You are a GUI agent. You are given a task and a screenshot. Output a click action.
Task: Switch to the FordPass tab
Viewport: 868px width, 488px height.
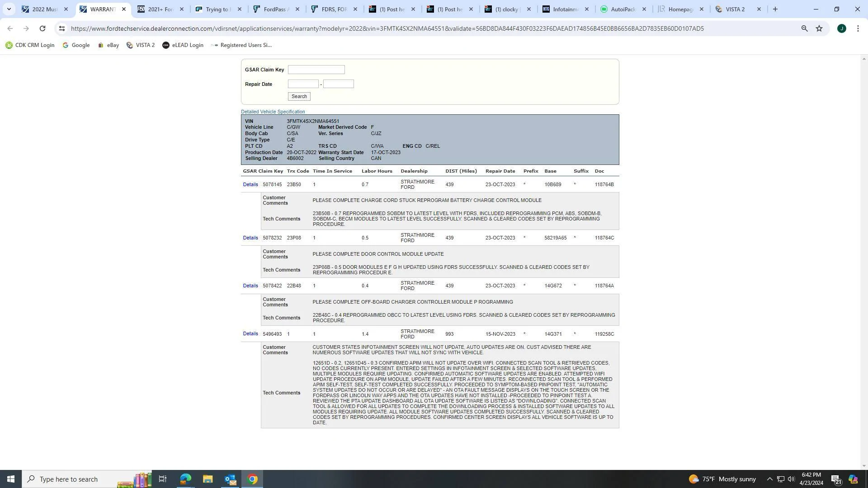click(x=276, y=9)
